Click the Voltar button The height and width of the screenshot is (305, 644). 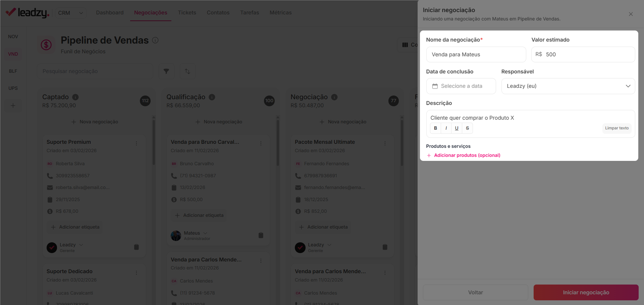(475, 292)
